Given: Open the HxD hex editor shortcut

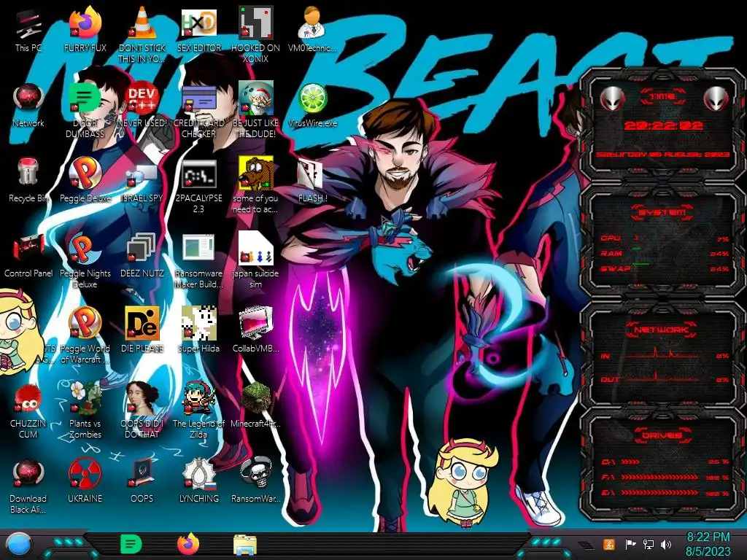Looking at the screenshot, I should point(198,30).
